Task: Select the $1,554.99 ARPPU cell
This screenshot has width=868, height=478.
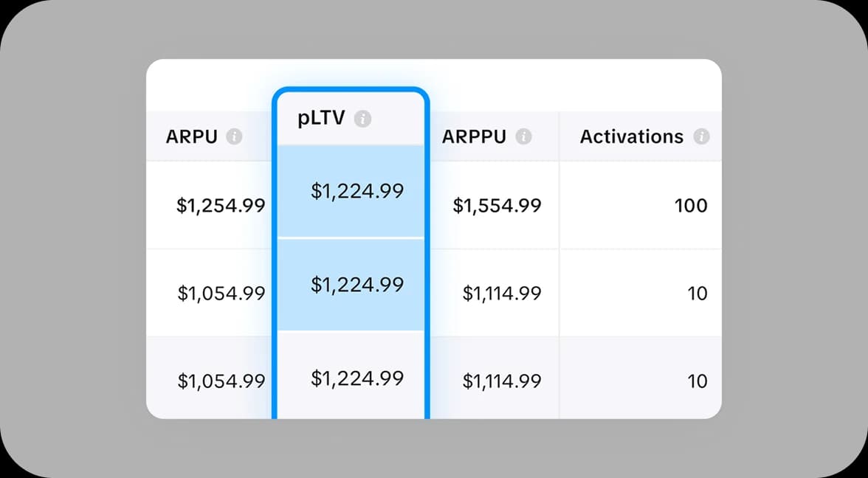Action: 497,206
